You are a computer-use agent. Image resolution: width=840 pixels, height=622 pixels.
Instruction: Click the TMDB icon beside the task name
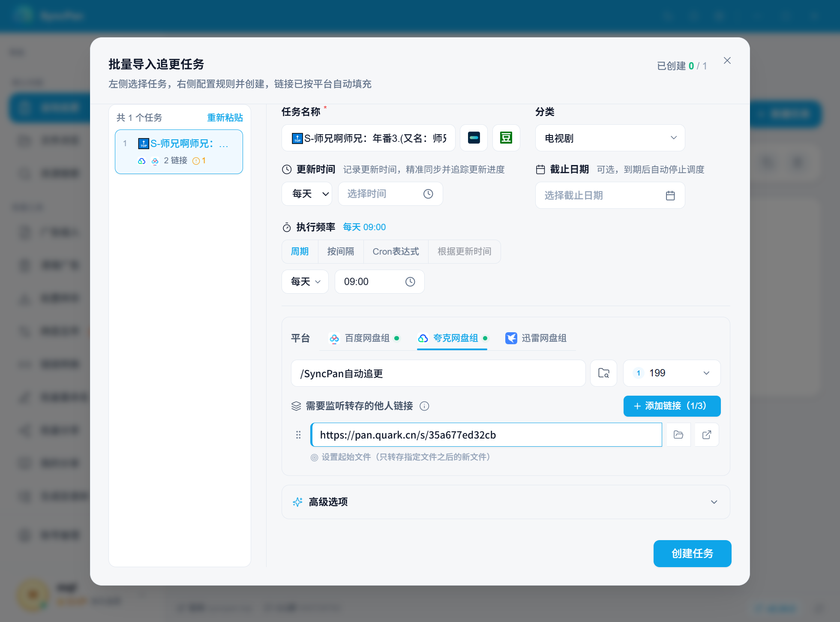[x=474, y=138]
